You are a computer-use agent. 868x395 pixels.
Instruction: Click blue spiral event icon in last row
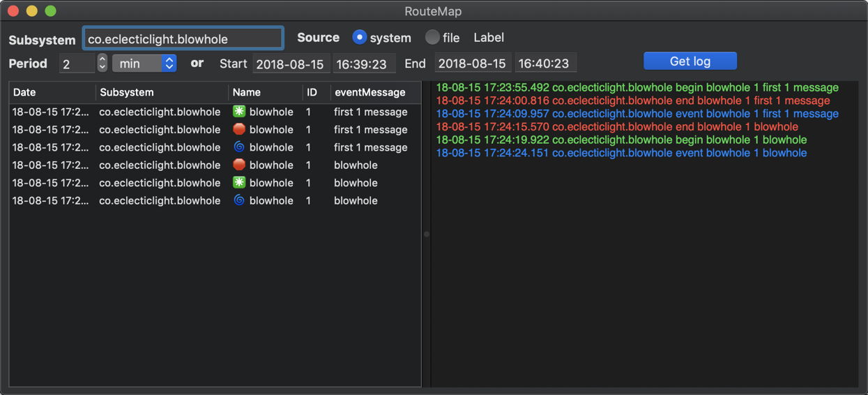point(239,201)
